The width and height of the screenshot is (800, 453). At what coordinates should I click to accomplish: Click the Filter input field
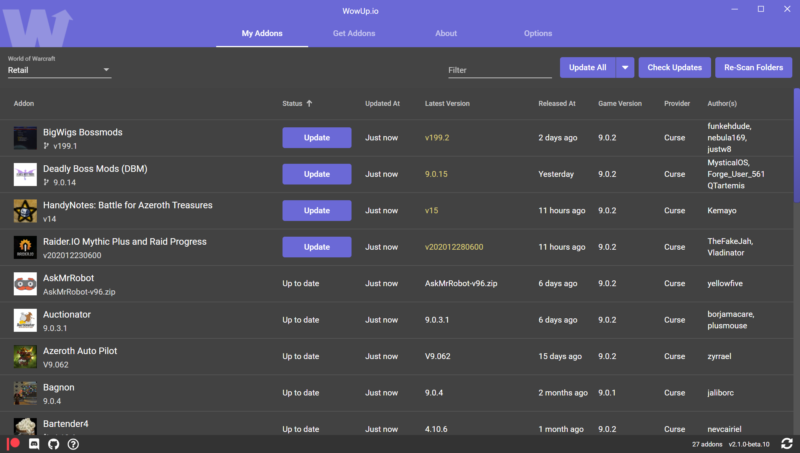pyautogui.click(x=500, y=70)
